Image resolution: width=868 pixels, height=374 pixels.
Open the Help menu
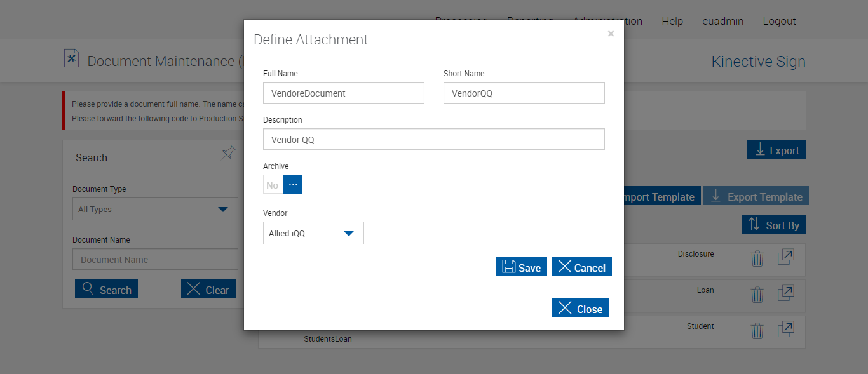coord(672,21)
